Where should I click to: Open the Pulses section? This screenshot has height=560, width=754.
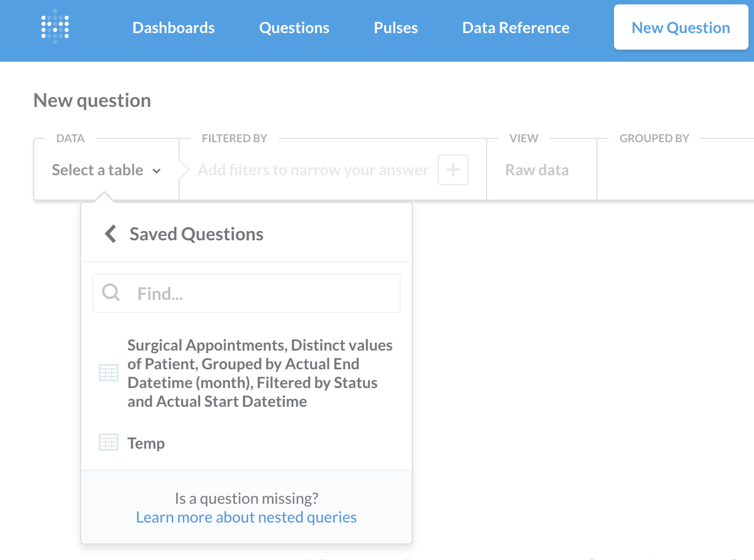coord(395,28)
